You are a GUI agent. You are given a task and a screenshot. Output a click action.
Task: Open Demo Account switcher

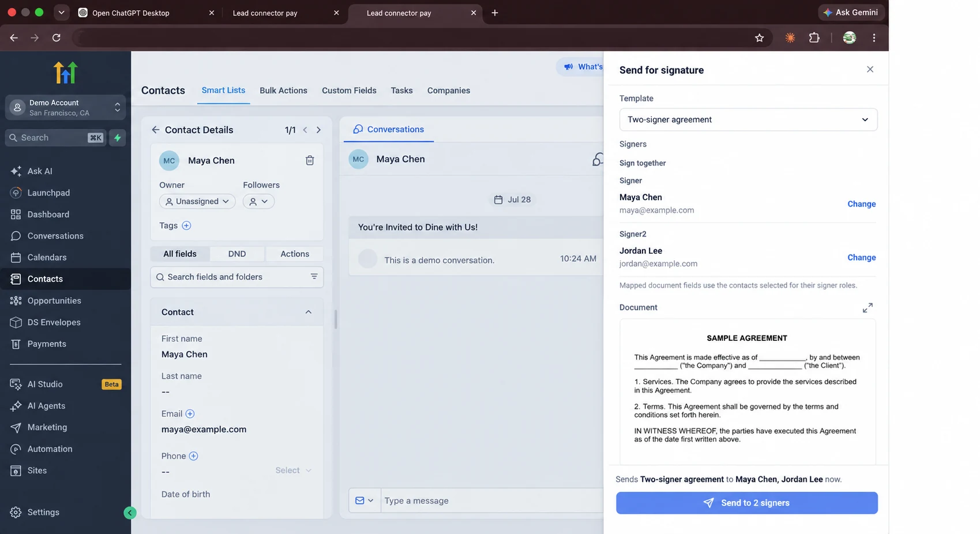click(65, 107)
